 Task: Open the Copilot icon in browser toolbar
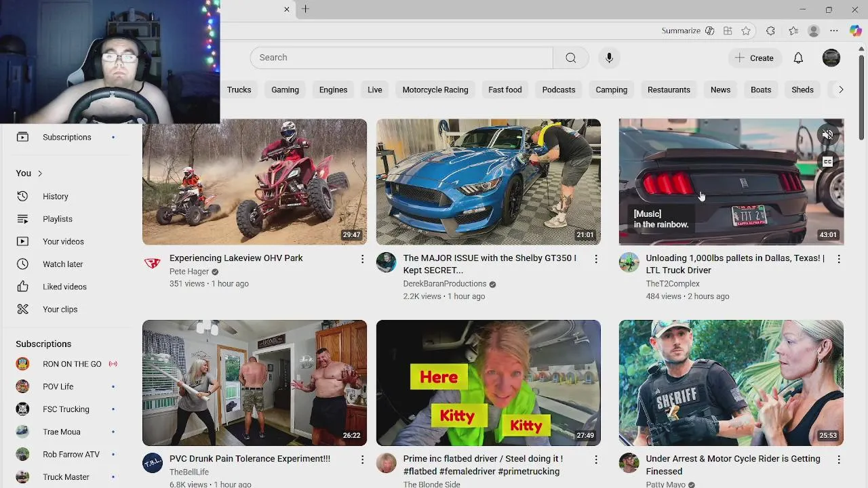tap(856, 30)
